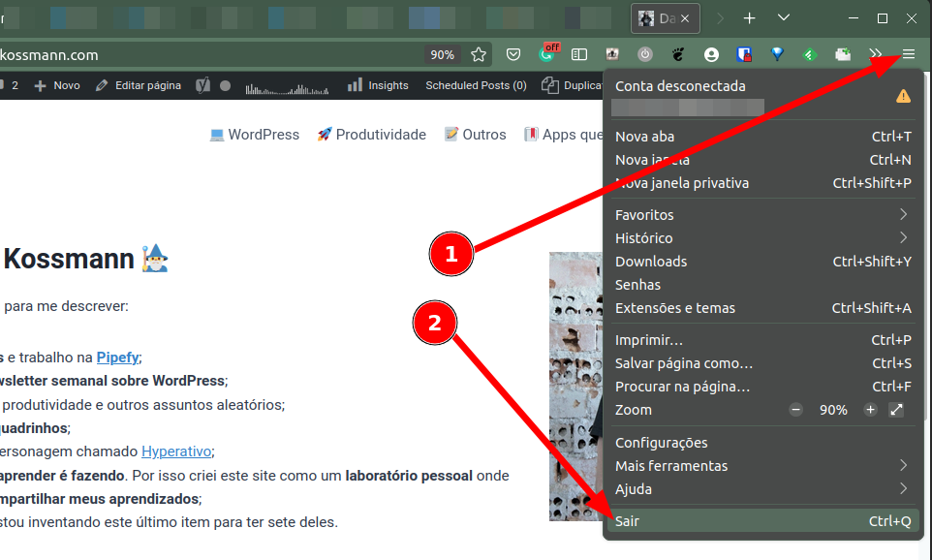The height and width of the screenshot is (560, 932).
Task: Increase zoom with the plus control
Action: coord(869,409)
